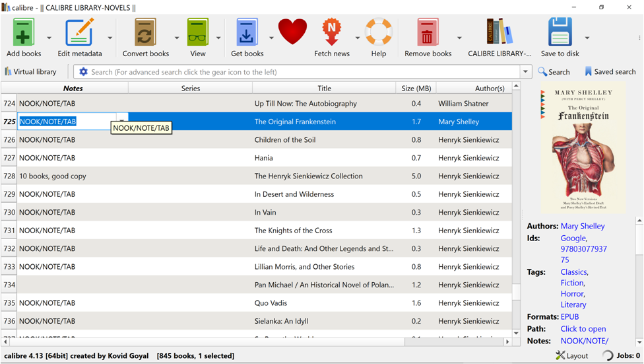Click the Literary tag link
The height and width of the screenshot is (364, 644).
573,305
